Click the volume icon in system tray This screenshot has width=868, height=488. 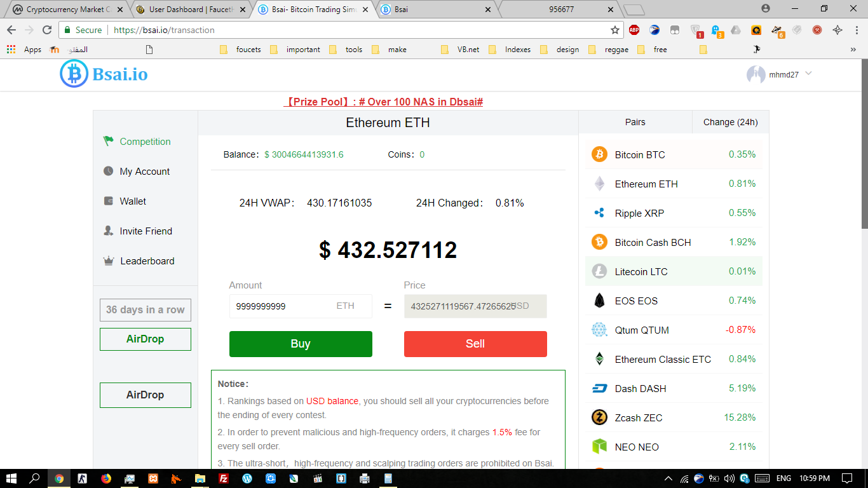point(729,478)
